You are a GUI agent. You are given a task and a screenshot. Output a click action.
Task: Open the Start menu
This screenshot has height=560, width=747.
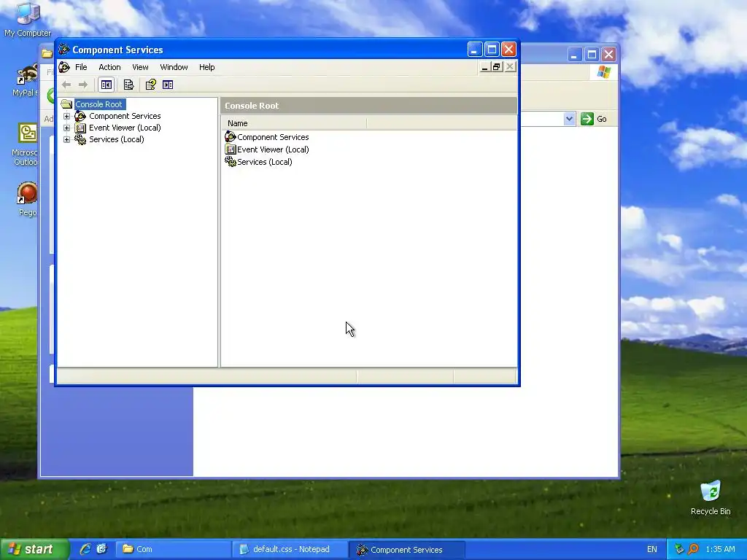tap(34, 549)
